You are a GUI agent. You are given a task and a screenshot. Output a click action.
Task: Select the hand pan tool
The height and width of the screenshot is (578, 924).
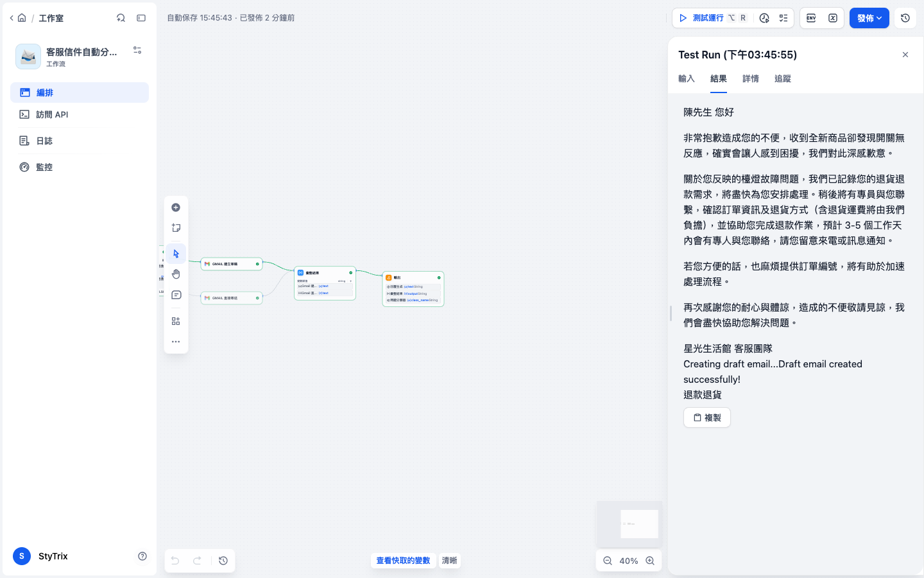click(x=176, y=274)
